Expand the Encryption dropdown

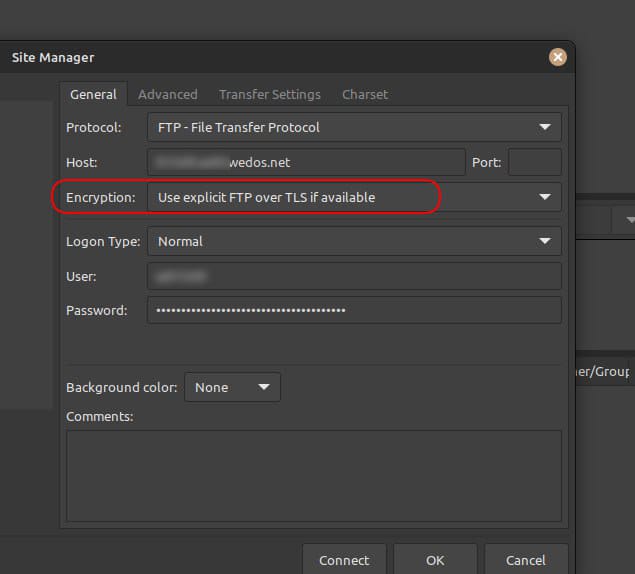pos(354,197)
